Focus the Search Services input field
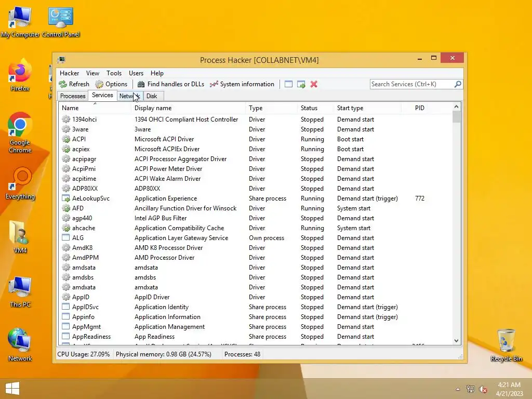 (412, 84)
